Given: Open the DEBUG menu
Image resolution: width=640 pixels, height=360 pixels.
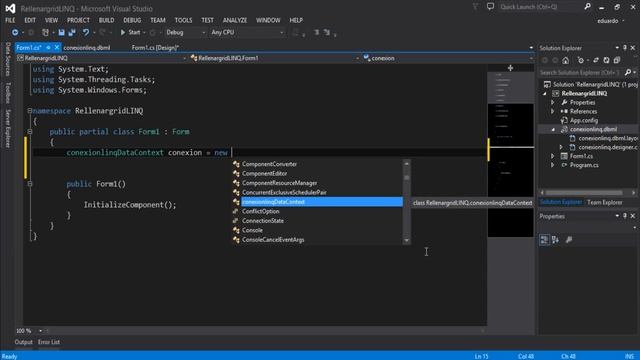Looking at the screenshot, I should [x=132, y=20].
